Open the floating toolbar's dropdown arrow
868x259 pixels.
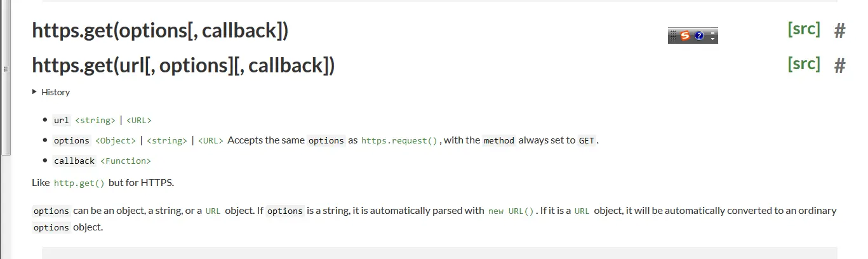712,39
